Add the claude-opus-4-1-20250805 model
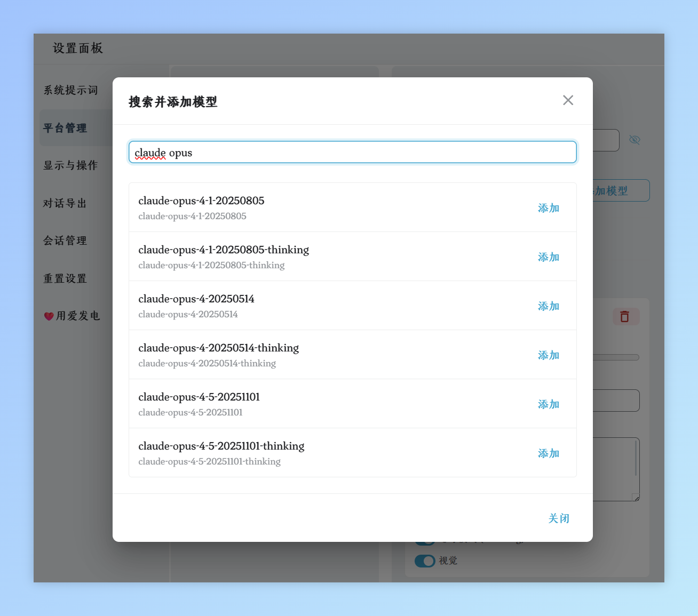 (x=548, y=208)
